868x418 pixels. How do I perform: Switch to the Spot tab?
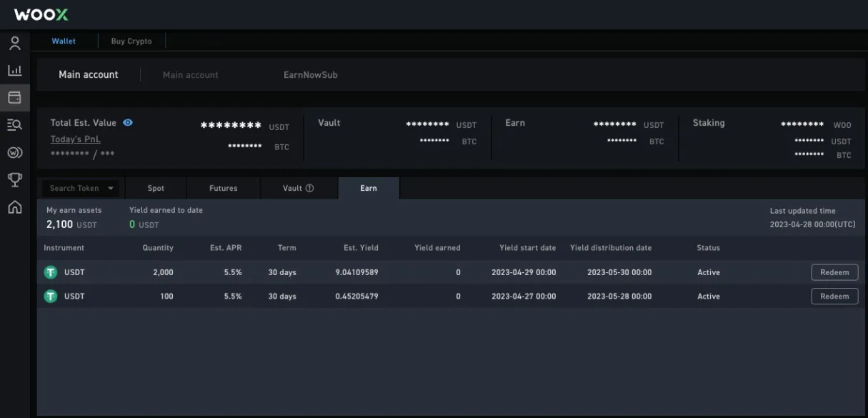[156, 189]
